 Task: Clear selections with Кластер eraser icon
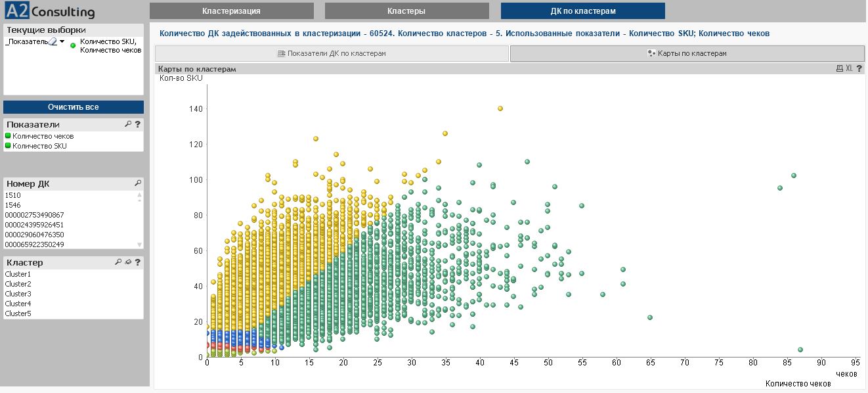[128, 262]
